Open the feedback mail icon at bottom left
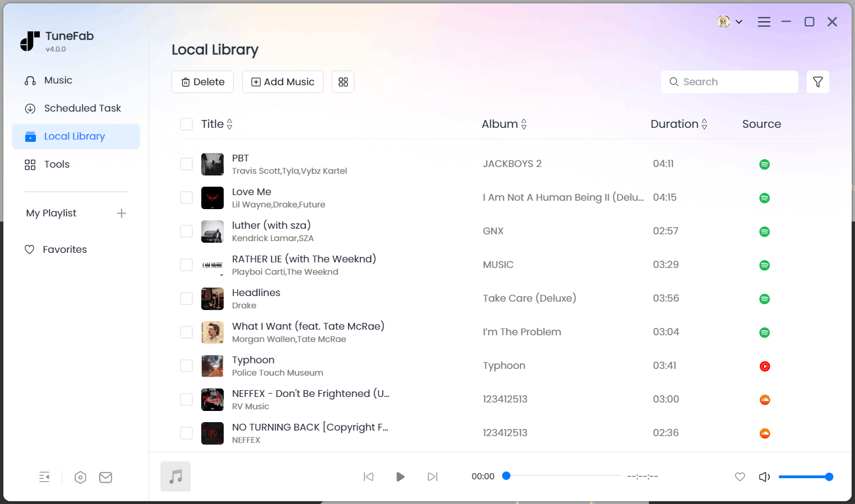The width and height of the screenshot is (855, 504). tap(105, 477)
